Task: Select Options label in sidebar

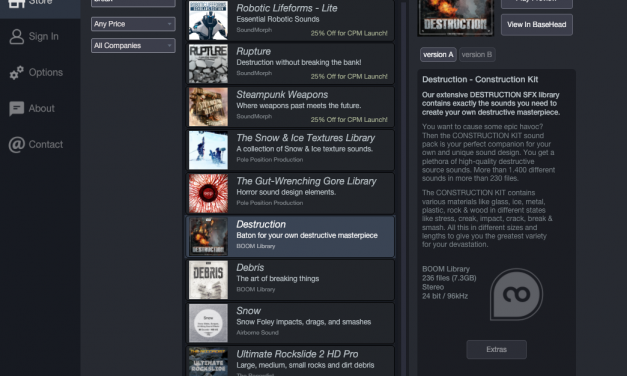Action: tap(46, 72)
